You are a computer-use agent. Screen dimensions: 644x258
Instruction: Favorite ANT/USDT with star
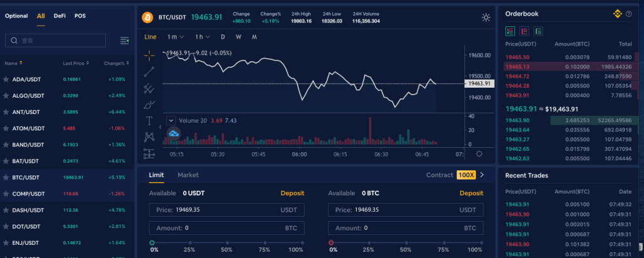click(6, 112)
